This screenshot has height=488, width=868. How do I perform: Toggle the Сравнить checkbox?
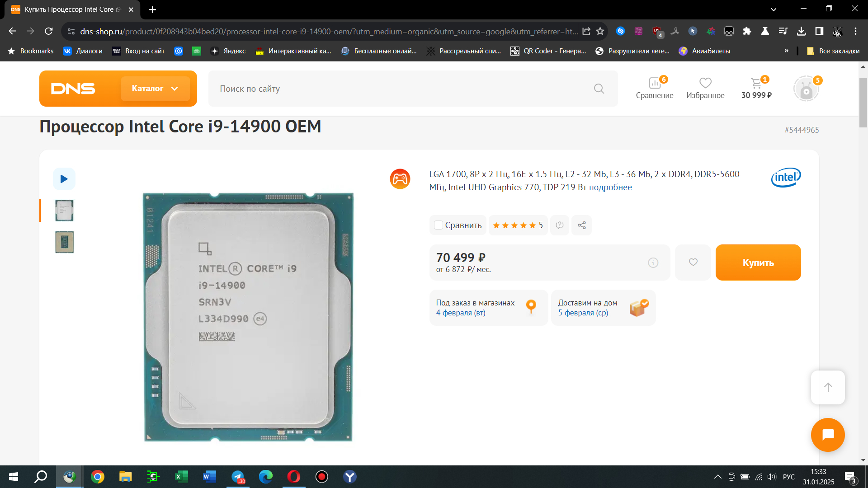438,225
